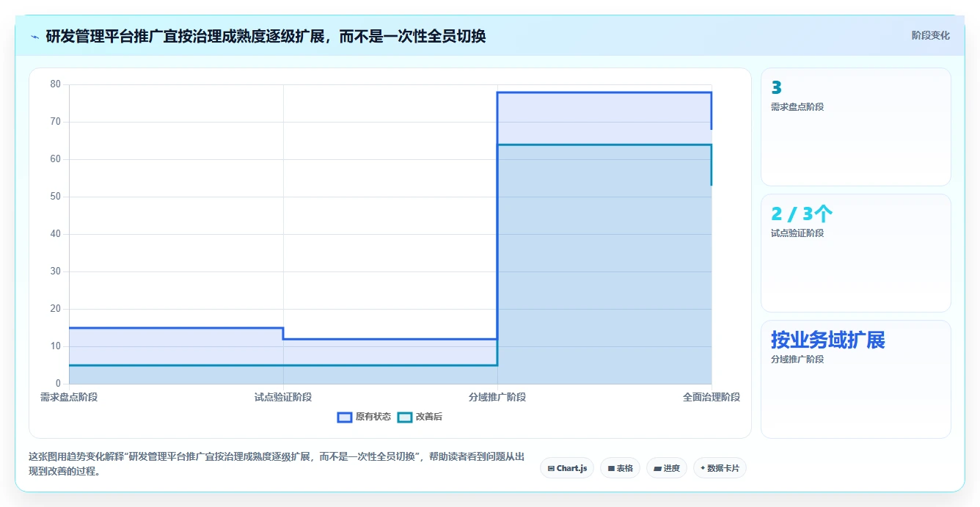Screen dimensions: 980x507
Task: Select the Chart.js tag chip
Action: click(567, 468)
